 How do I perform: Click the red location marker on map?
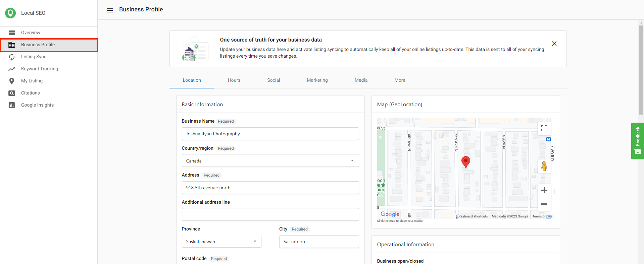click(465, 161)
